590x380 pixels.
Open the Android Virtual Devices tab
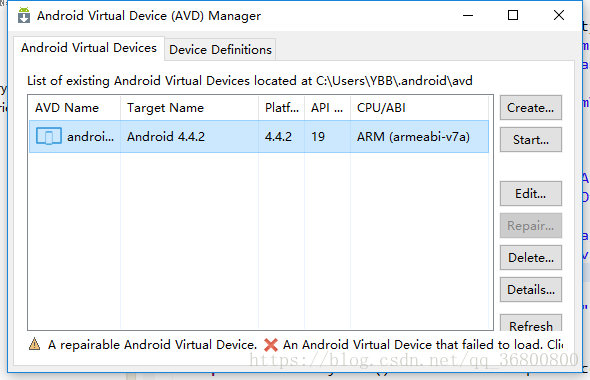(89, 48)
